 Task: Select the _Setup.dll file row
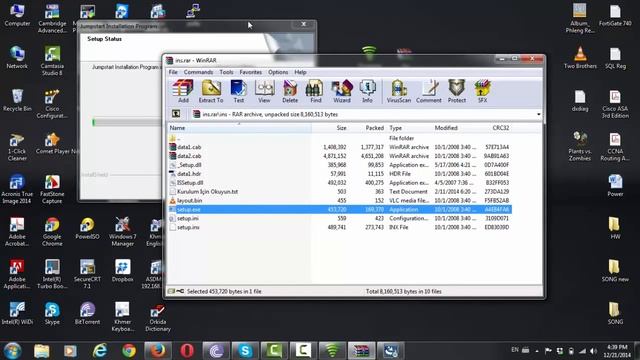[x=340, y=165]
